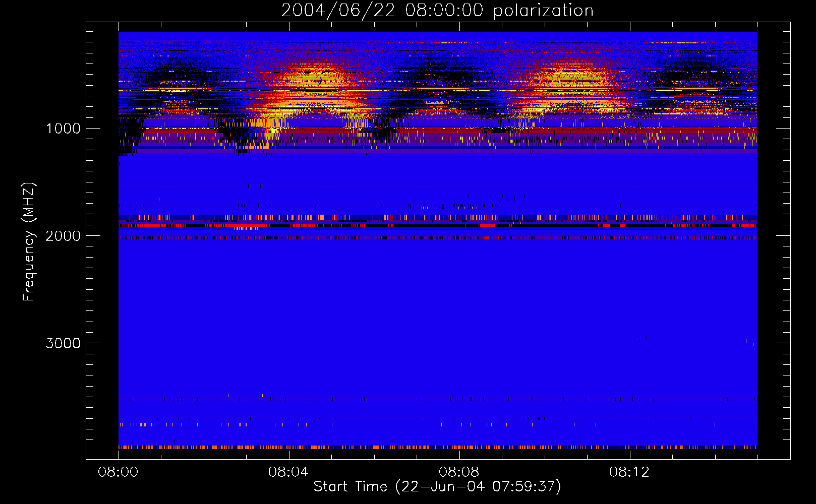Screen dimensions: 816x504
Task: Click the plot title '2004/06/22 08:00:00 polarization'
Action: click(x=437, y=11)
